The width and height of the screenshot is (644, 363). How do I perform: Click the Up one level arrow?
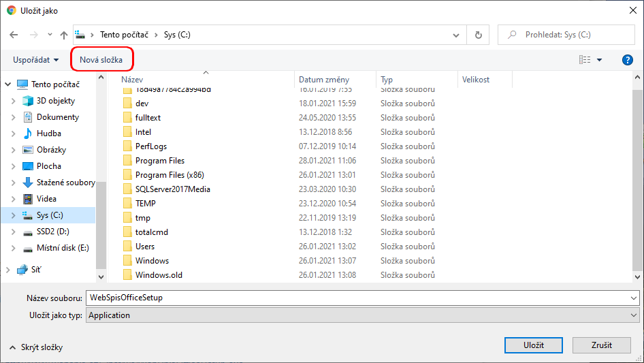[64, 35]
